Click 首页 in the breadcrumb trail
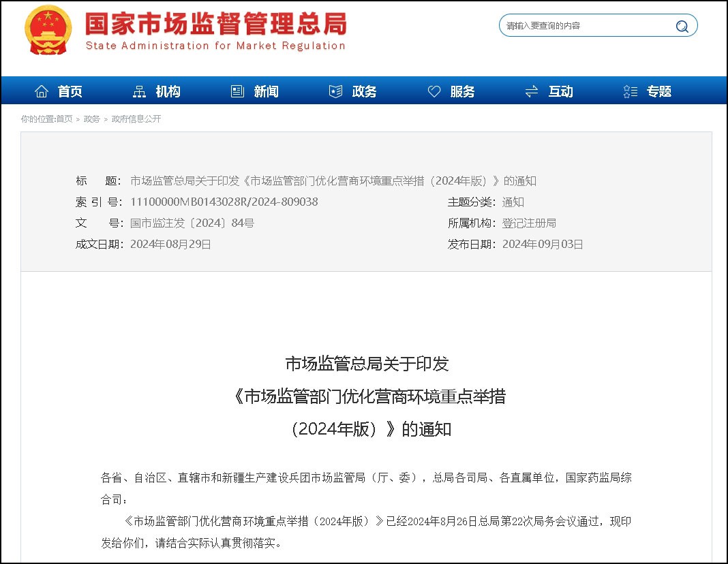The height and width of the screenshot is (564, 728). point(64,119)
